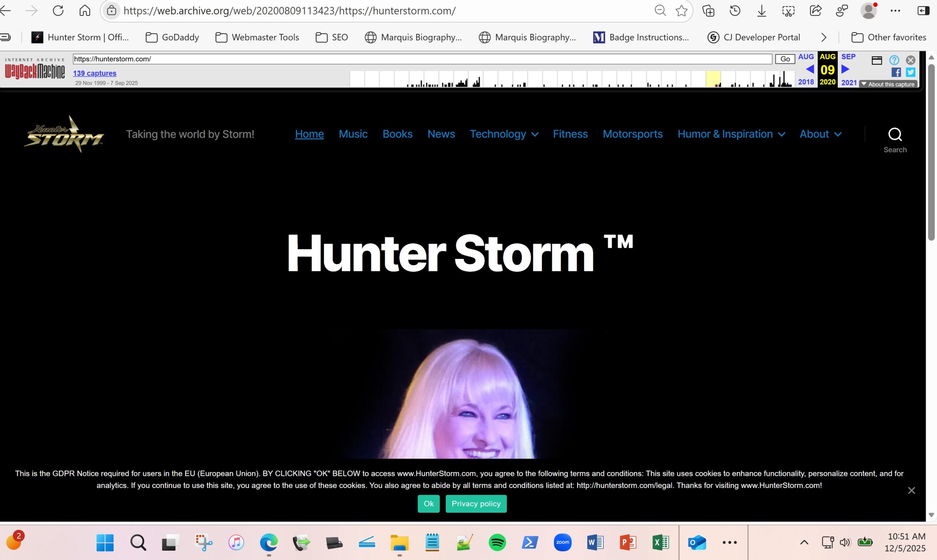Viewport: 937px width, 560px height.
Task: Expand the Other favorites folder
Action: click(889, 37)
